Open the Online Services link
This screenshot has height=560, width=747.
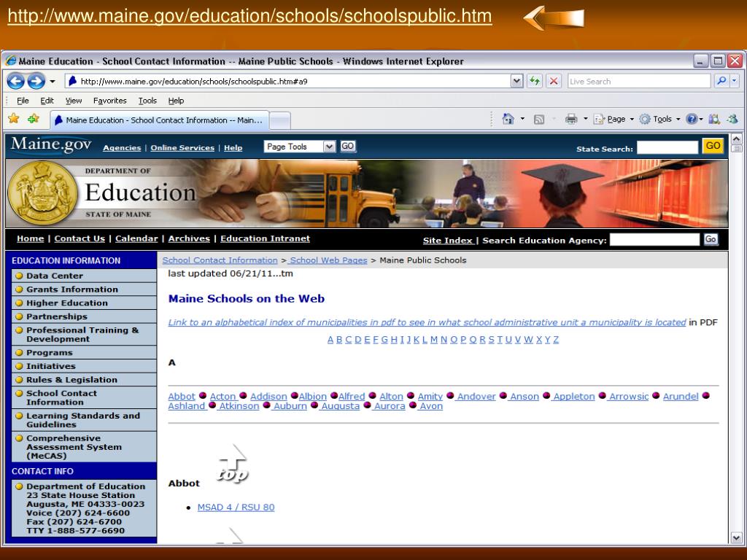(x=182, y=147)
